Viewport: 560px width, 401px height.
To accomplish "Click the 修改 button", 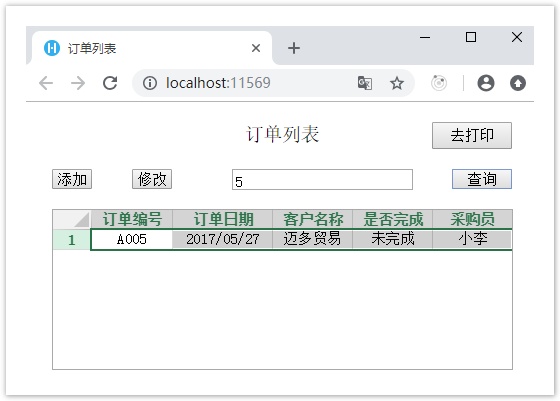I will (152, 179).
